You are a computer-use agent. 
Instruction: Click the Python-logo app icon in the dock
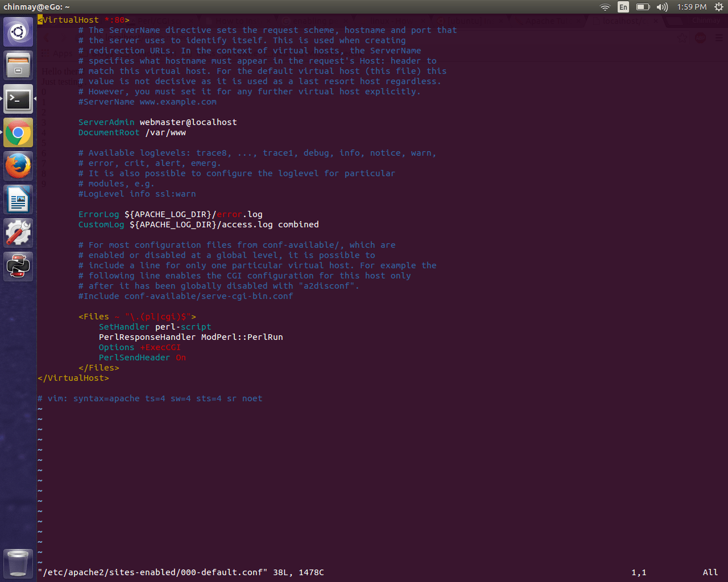click(x=18, y=266)
